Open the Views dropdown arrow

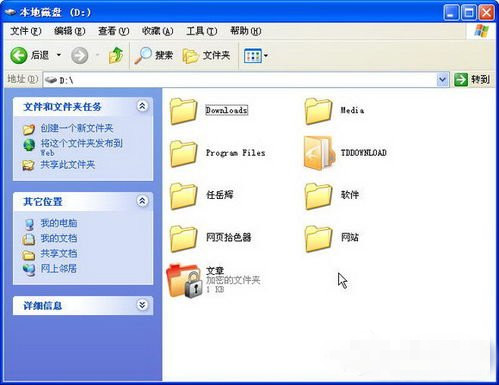(x=266, y=56)
